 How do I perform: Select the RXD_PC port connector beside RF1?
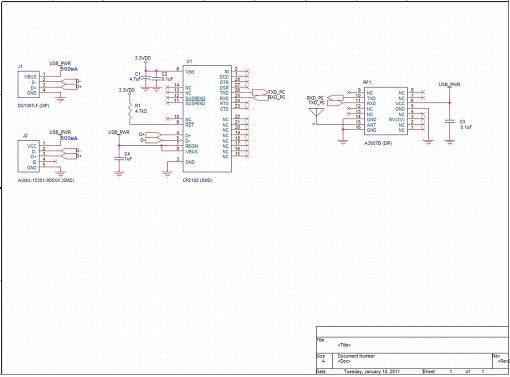pyautogui.click(x=335, y=98)
